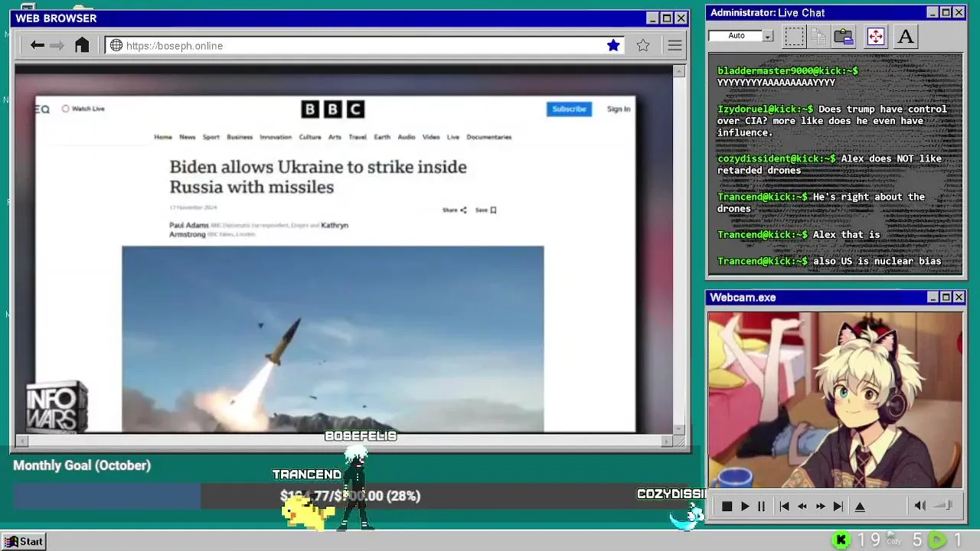Stop playback in Webcam.exe

[x=727, y=507]
